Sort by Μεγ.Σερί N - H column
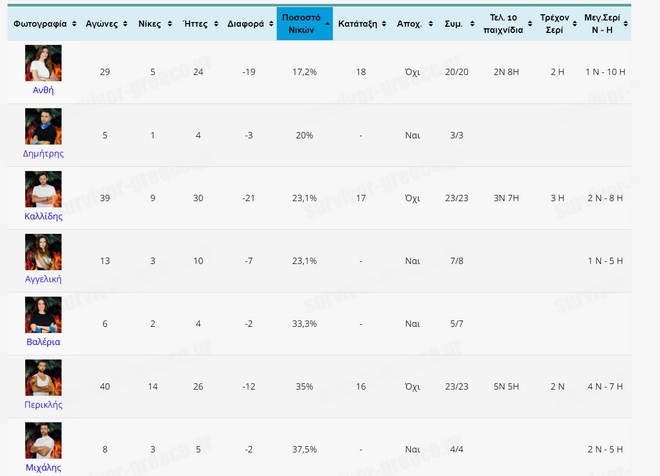Viewport: 660px width, 476px height. (x=604, y=22)
